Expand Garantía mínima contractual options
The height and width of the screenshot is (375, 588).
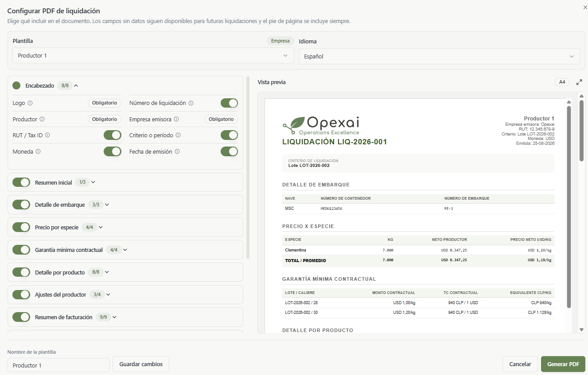[125, 250]
